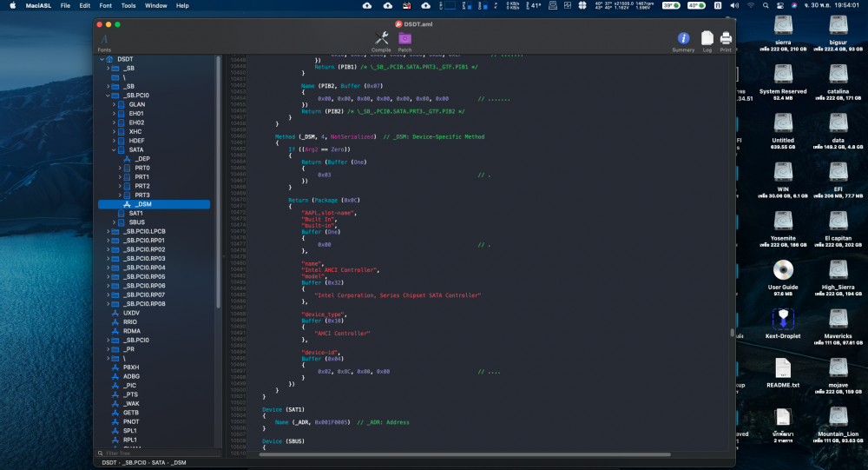Open the Tools menu
The image size is (868, 470).
(x=128, y=5)
